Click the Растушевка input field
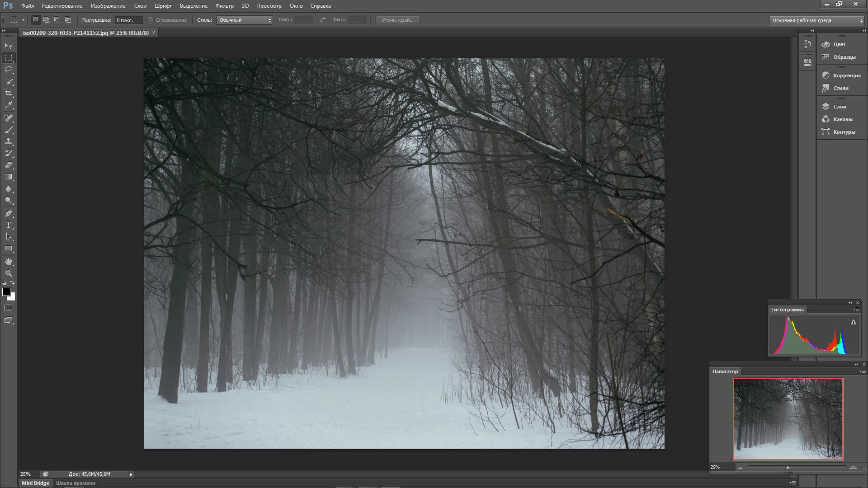Screen dimensions: 868x488 128,20
